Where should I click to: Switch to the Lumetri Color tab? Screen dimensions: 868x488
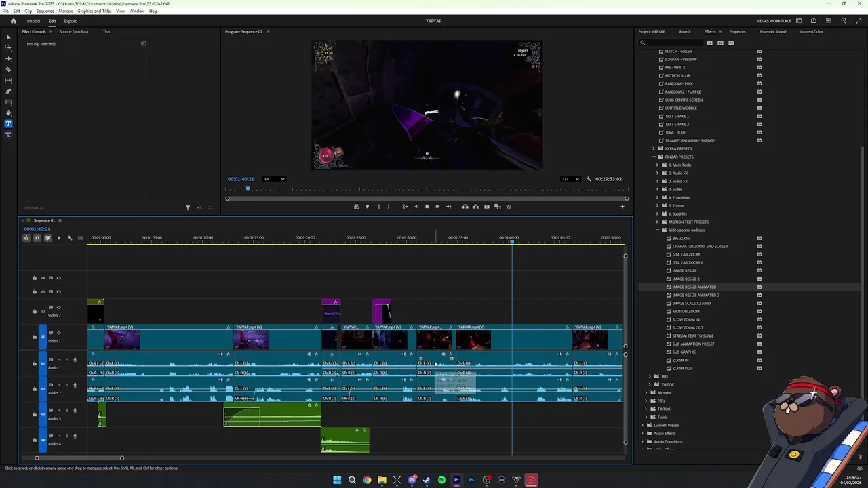coord(811,31)
